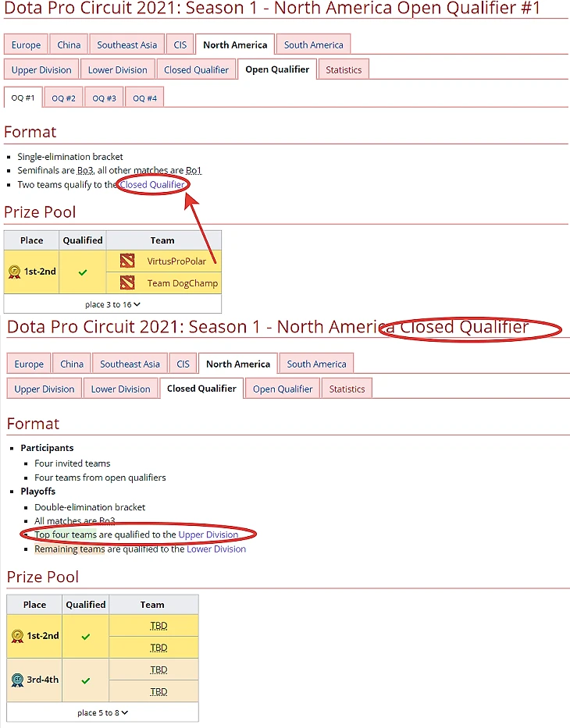Switch to Open Qualifier tab on Closed Qualifier page
The image size is (570, 728).
click(283, 389)
